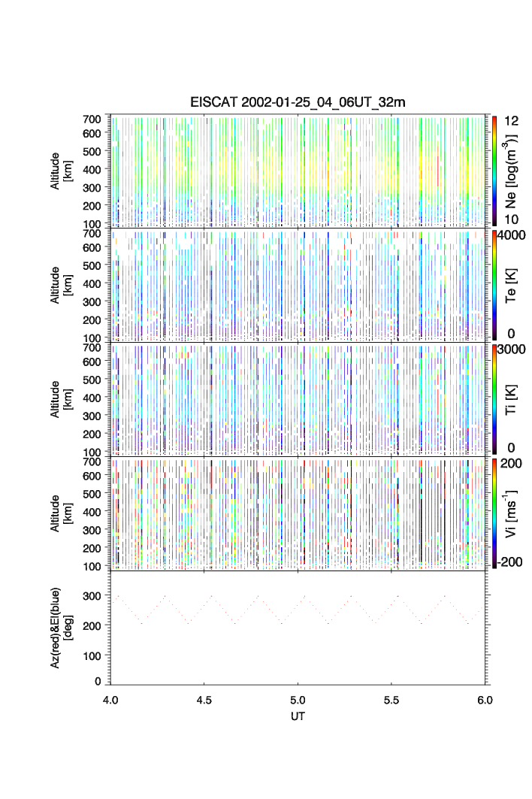
Task: Click inside the Ne electron density panel
Action: click(x=298, y=171)
